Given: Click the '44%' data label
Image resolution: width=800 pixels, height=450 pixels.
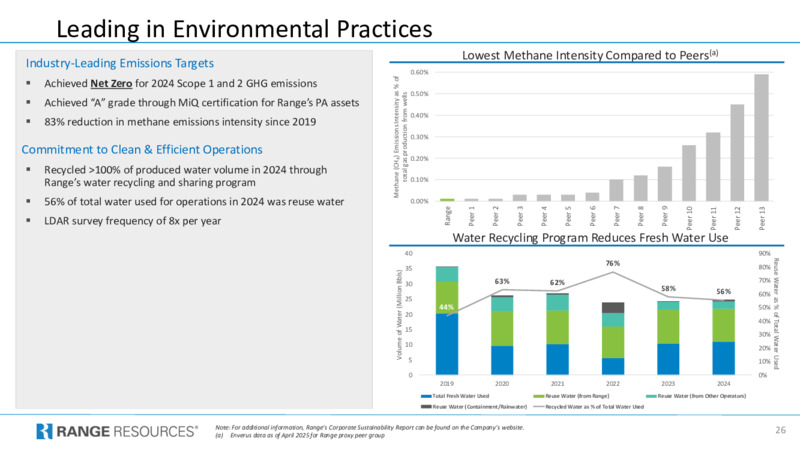Looking at the screenshot, I should point(446,307).
